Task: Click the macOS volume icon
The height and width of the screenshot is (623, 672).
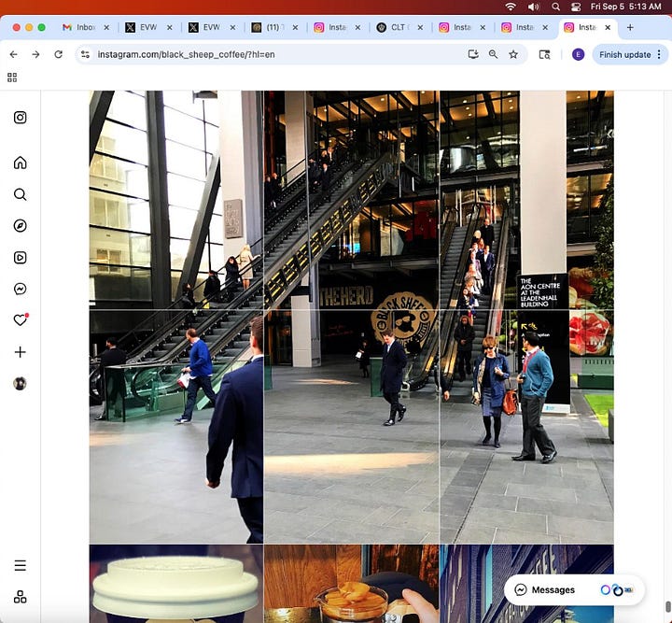Action: tap(533, 7)
